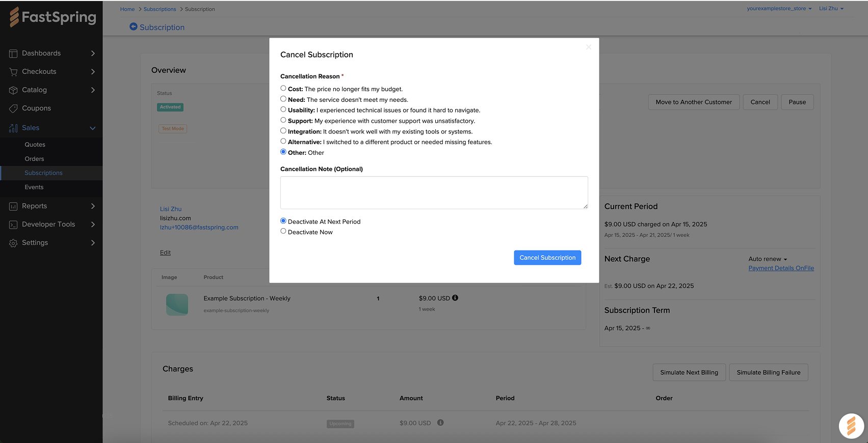
Task: Open FastSpring help widget at bottom right
Action: pos(851,426)
